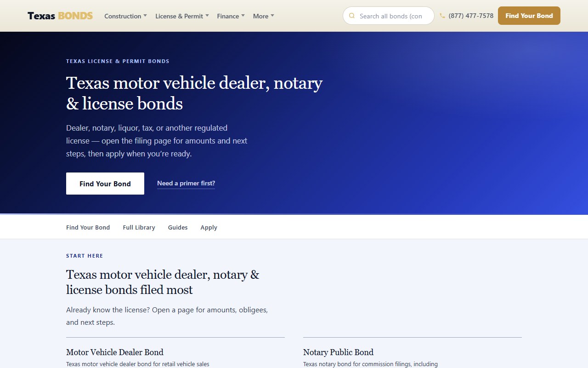
Task: Click the 'Already know the license?' paragraph
Action: pyautogui.click(x=167, y=316)
